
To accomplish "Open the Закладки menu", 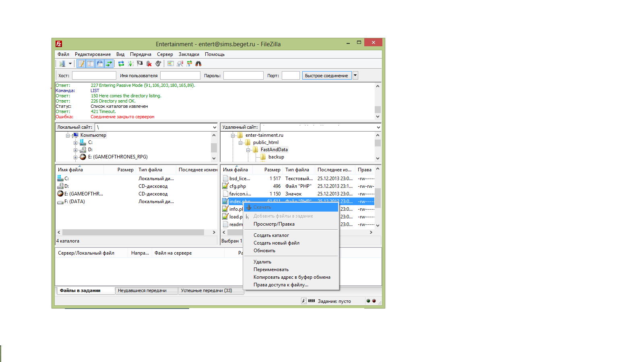I will coord(189,54).
